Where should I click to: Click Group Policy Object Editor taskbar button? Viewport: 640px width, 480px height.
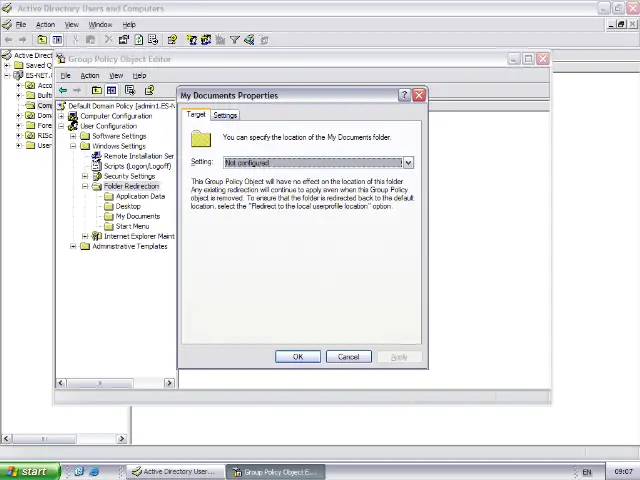pos(276,472)
